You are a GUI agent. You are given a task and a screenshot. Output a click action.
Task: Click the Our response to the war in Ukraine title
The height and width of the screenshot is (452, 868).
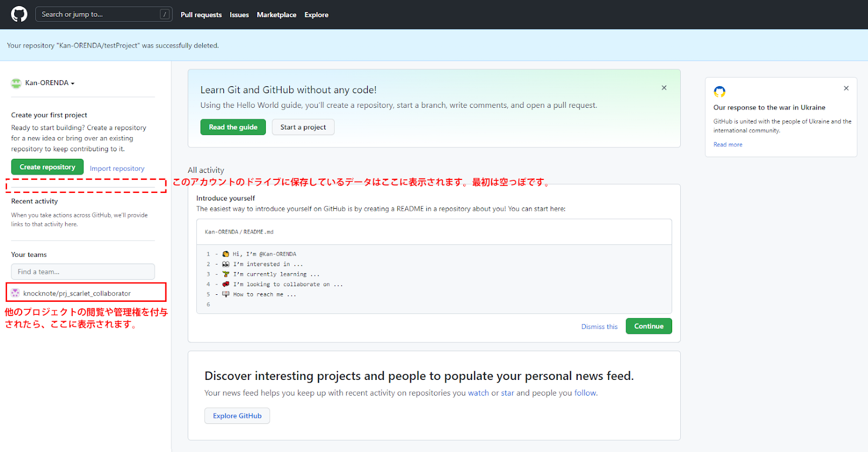[769, 107]
